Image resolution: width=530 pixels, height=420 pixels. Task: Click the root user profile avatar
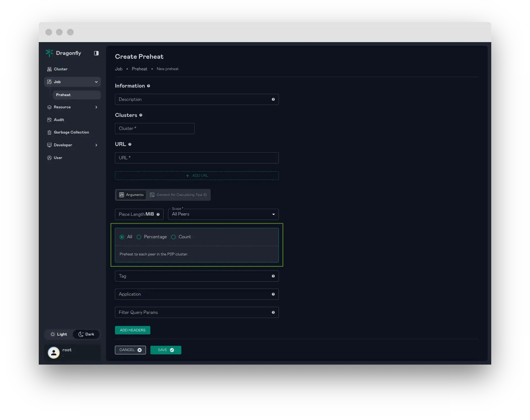tap(54, 352)
